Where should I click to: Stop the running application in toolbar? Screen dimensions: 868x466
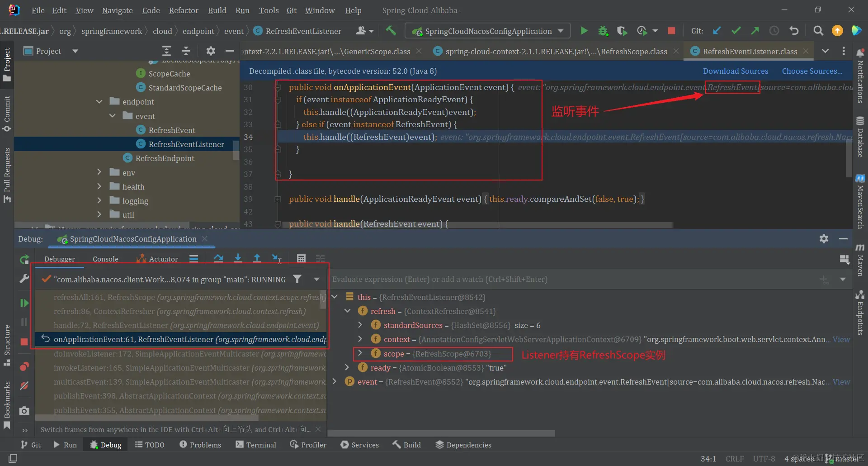671,31
